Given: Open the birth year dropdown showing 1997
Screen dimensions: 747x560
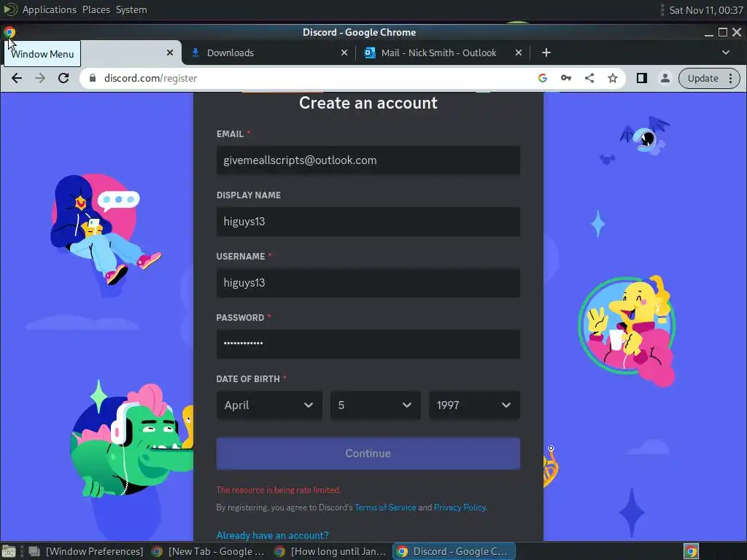Looking at the screenshot, I should pyautogui.click(x=474, y=405).
